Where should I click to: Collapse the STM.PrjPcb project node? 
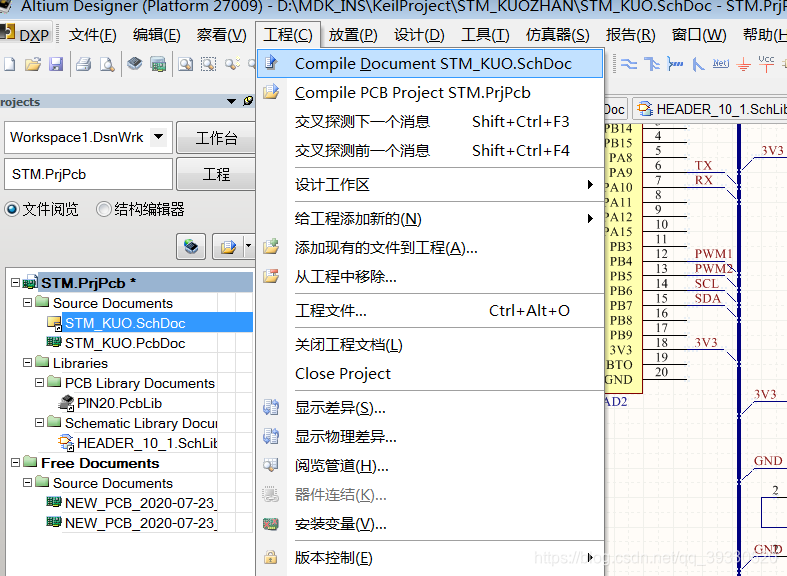click(16, 282)
